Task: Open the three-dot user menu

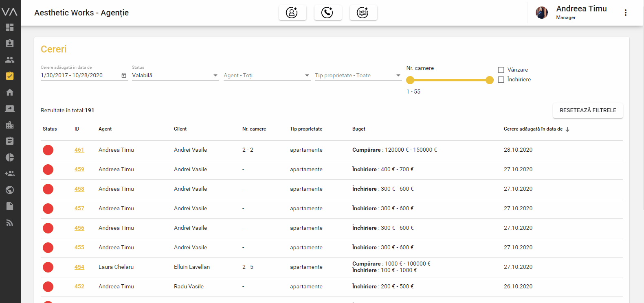Action: 625,13
